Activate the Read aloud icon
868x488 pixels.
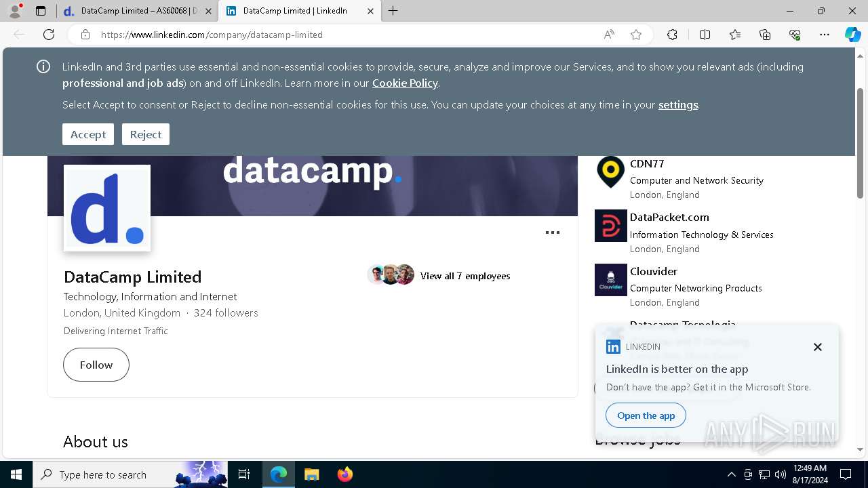609,35
